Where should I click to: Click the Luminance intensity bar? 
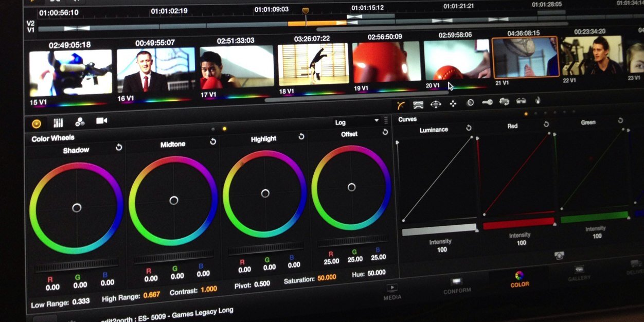coord(439,229)
